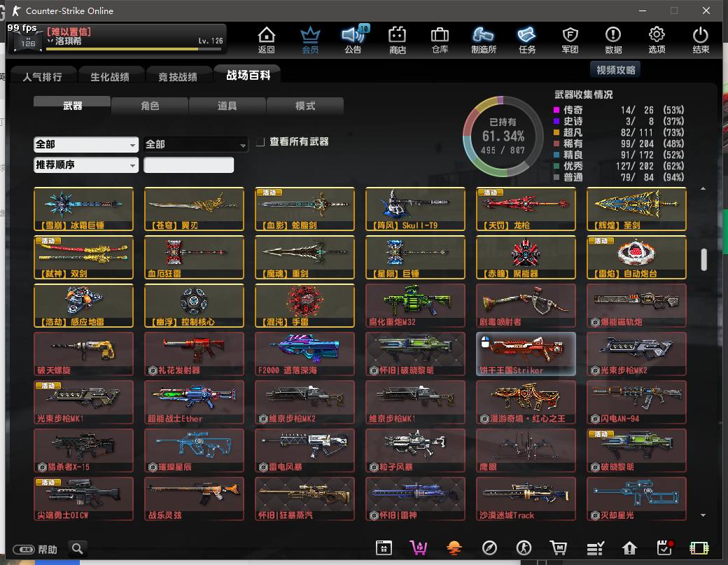This screenshot has height=565, width=728.
Task: Click the 结束 power exit icon
Action: (700, 40)
